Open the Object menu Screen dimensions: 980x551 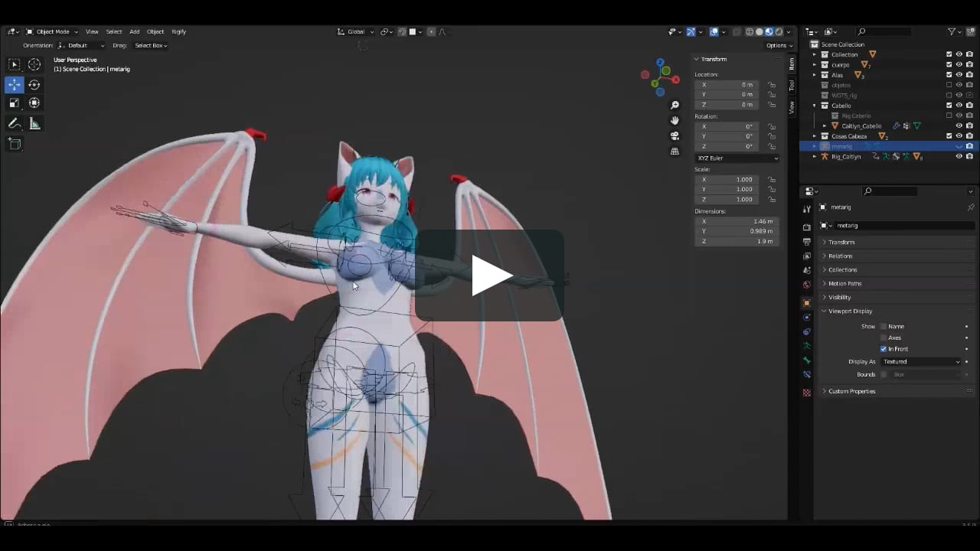click(155, 31)
